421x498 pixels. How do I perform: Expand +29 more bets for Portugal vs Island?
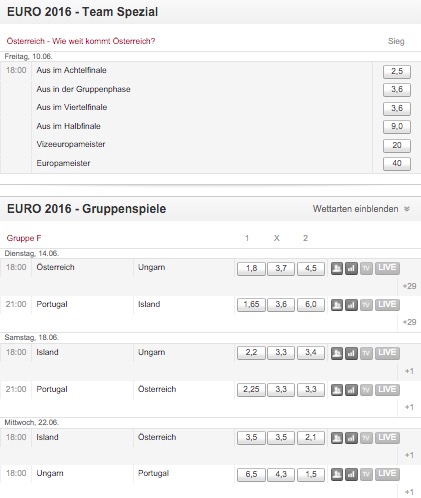point(409,322)
